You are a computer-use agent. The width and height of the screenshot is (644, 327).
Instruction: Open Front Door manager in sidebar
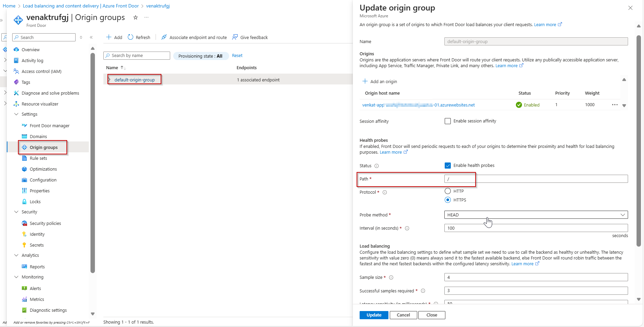click(x=49, y=126)
